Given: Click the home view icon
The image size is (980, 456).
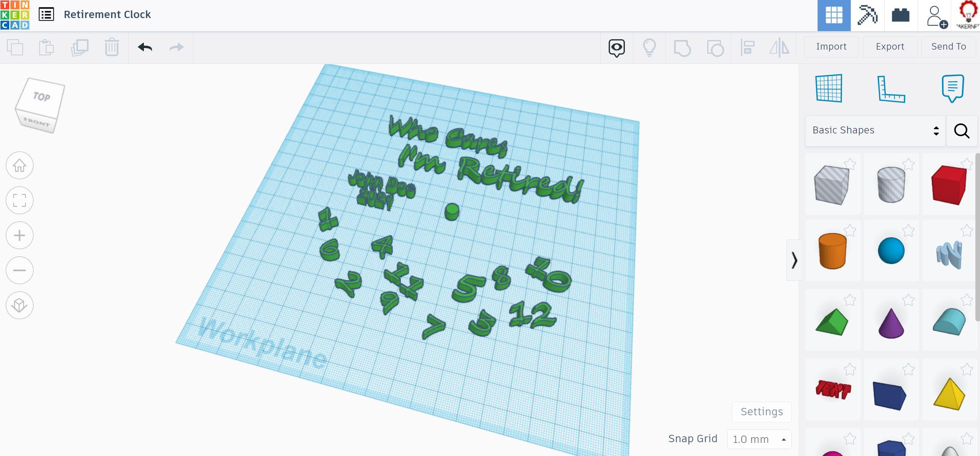Looking at the screenshot, I should [x=20, y=166].
